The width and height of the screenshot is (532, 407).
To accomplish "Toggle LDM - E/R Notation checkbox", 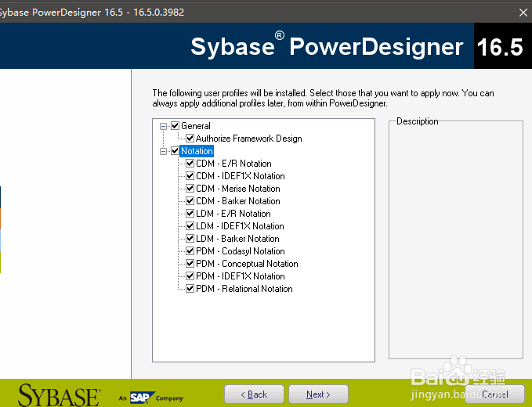I will tap(190, 214).
